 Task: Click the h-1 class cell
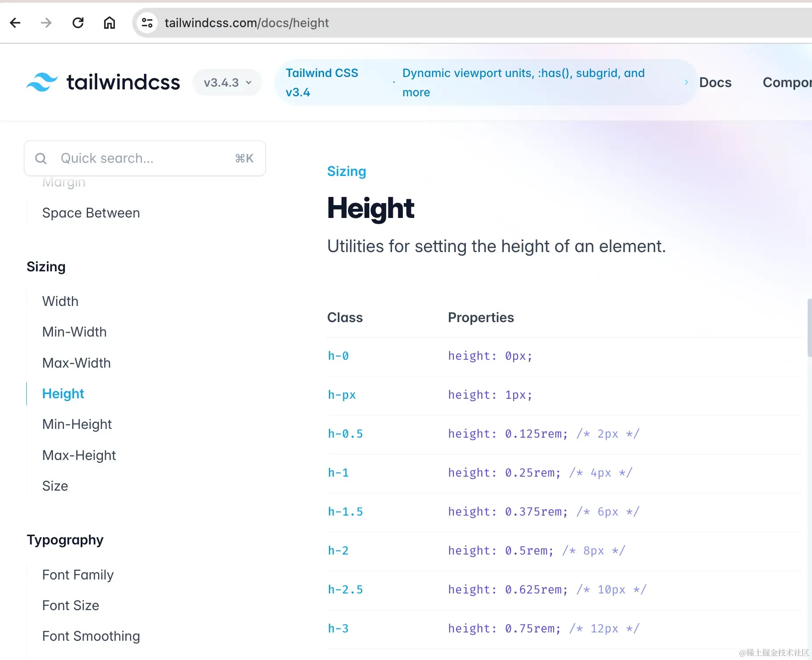point(338,473)
